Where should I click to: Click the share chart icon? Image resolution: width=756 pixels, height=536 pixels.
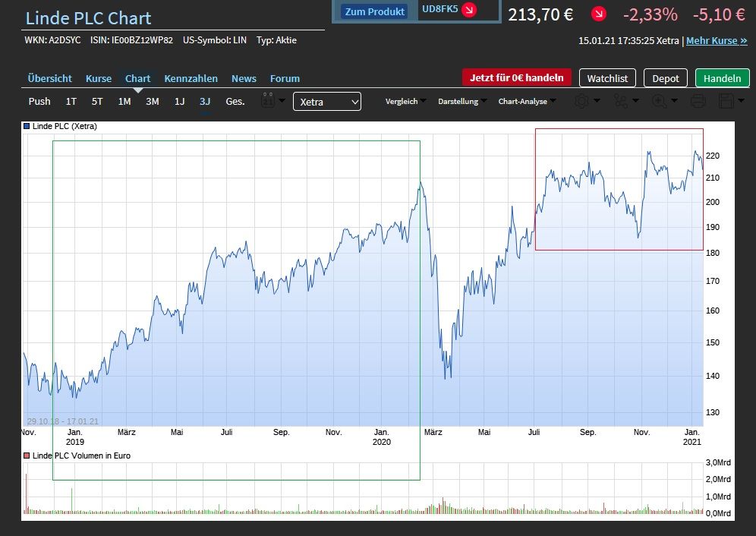(x=621, y=101)
